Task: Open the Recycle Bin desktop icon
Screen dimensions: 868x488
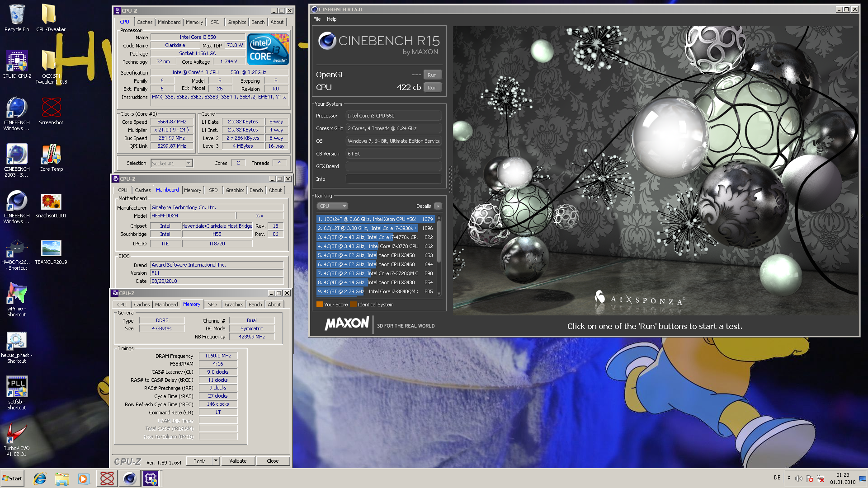Action: tap(17, 18)
